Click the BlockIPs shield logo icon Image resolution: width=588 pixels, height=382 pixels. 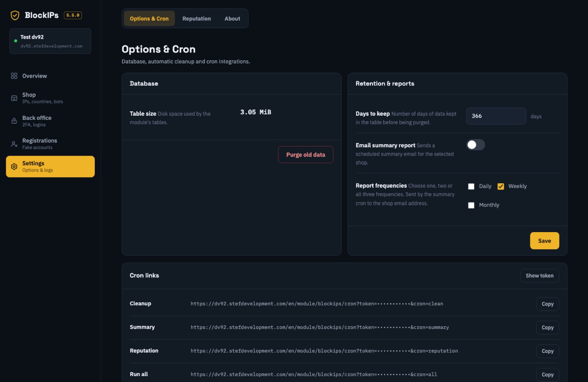tap(15, 15)
